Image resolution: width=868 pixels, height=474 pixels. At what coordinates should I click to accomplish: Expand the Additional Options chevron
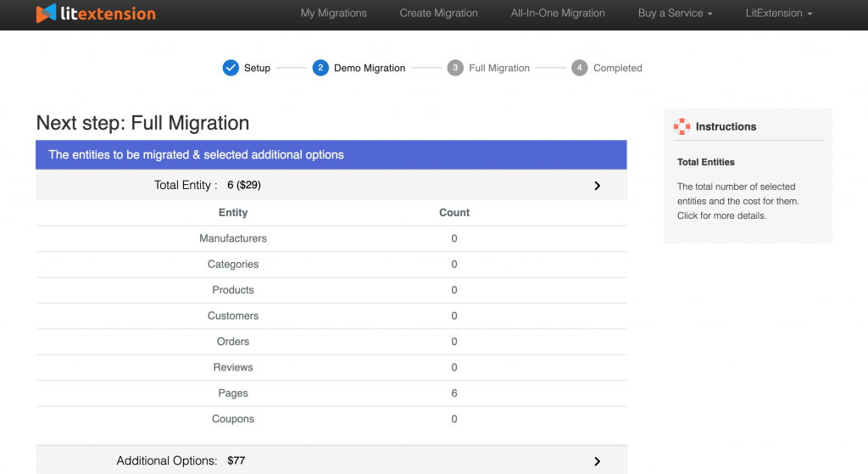click(598, 461)
